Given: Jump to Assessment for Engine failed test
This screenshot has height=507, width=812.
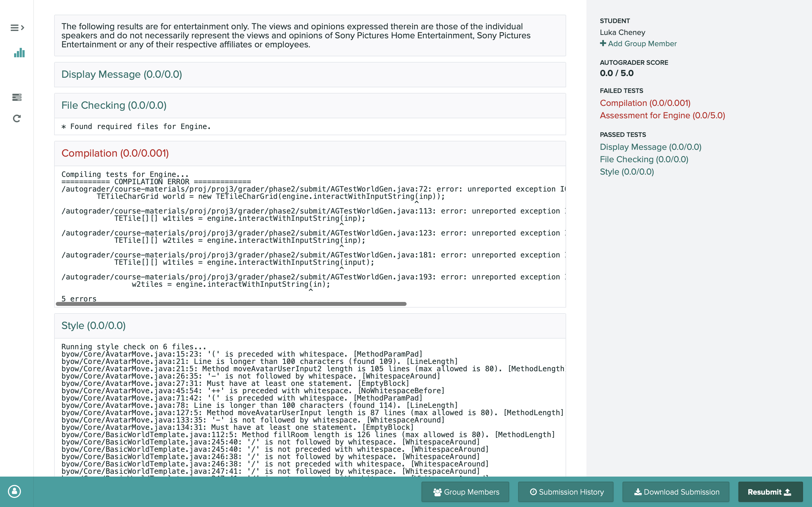Looking at the screenshot, I should coord(662,115).
